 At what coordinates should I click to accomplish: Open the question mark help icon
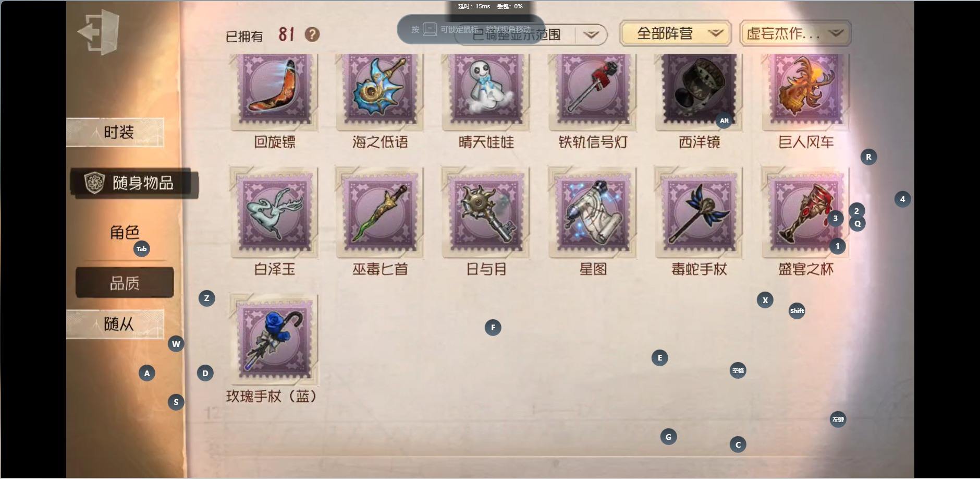pyautogui.click(x=312, y=34)
